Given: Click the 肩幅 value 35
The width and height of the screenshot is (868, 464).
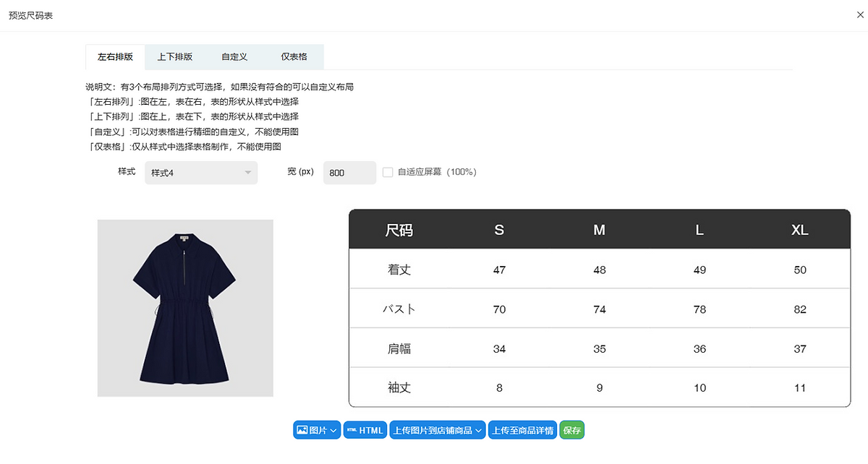Looking at the screenshot, I should [x=599, y=348].
